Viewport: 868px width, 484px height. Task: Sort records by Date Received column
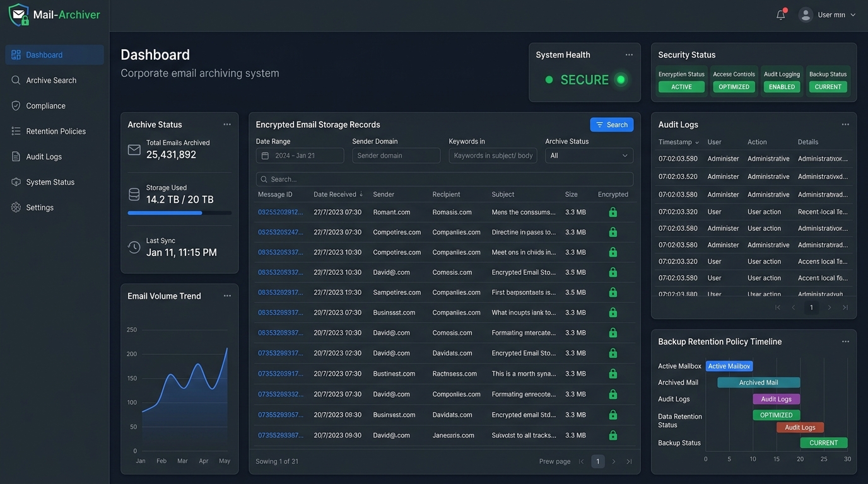click(338, 195)
